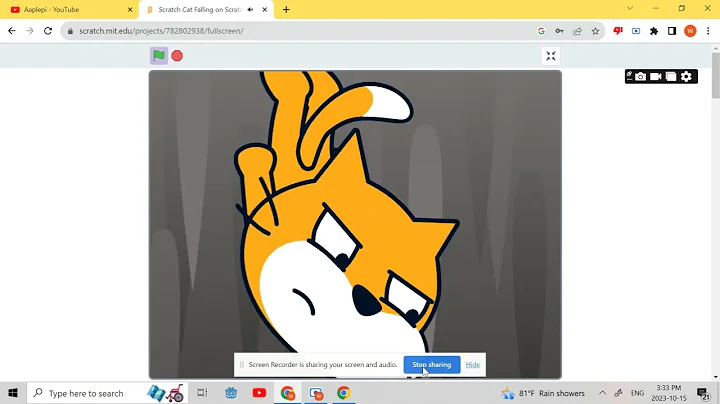Open saved passwords key icon
Screen dimensions: 720x404
click(x=559, y=31)
